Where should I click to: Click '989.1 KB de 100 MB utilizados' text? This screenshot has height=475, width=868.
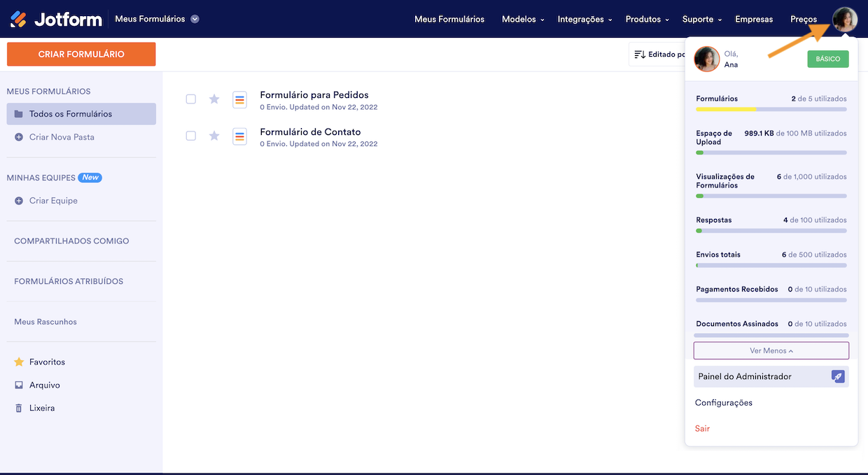[795, 133]
